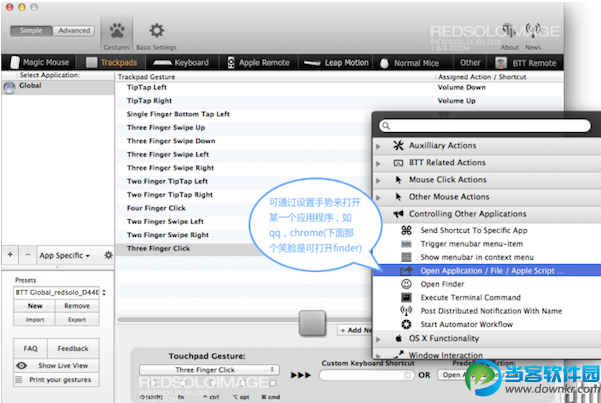Open the App Specific dropdown

[64, 255]
